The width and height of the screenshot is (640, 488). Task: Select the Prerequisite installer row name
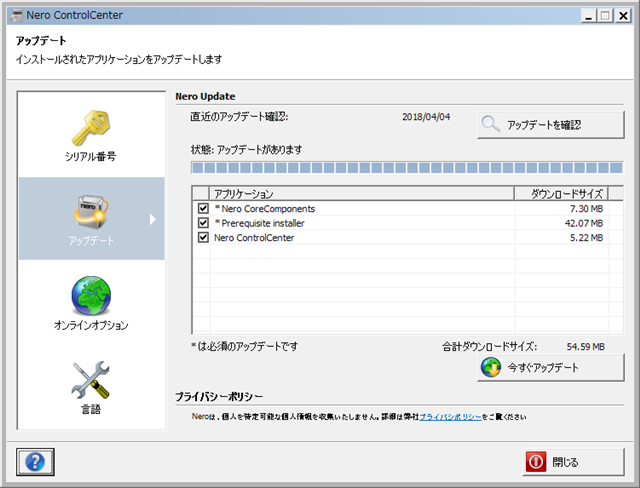(260, 223)
